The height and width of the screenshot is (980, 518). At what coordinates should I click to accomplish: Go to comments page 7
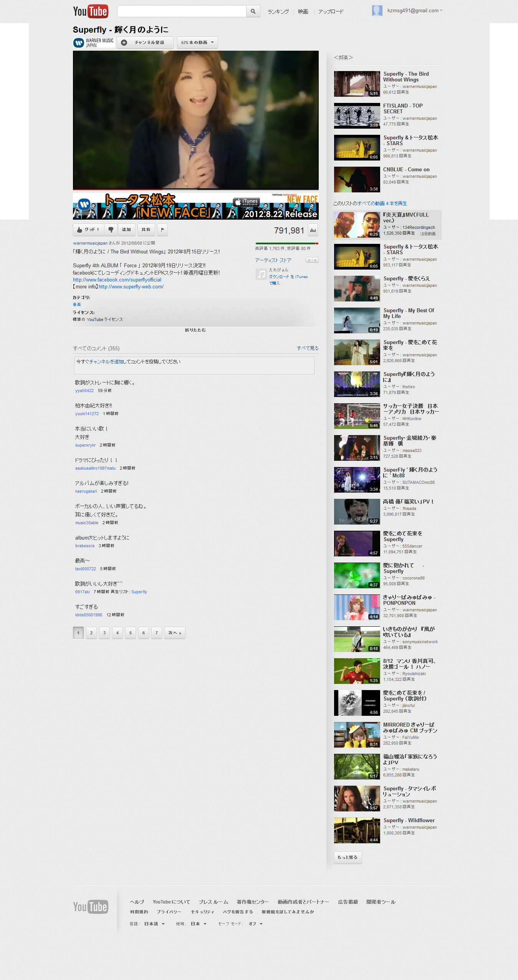[157, 633]
